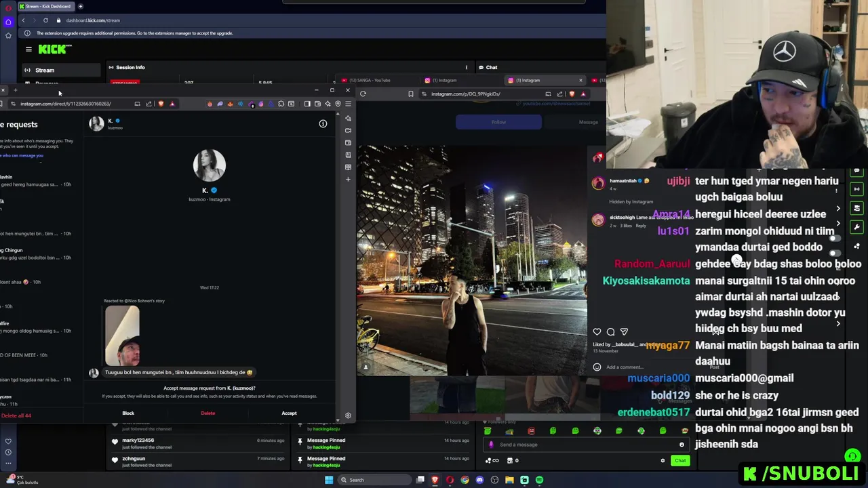Open the Kick logo home link
This screenshot has height=488, width=868.
55,49
